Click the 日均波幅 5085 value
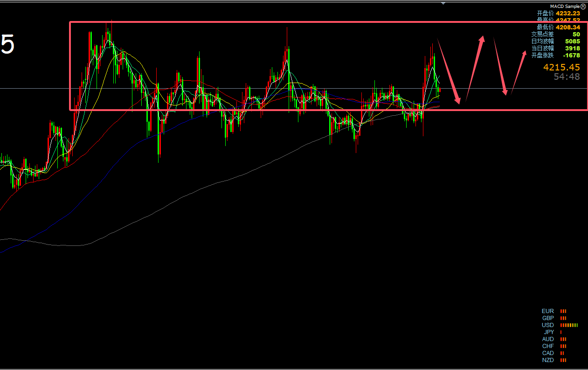Screen dimensions: 588x370 click(573, 42)
